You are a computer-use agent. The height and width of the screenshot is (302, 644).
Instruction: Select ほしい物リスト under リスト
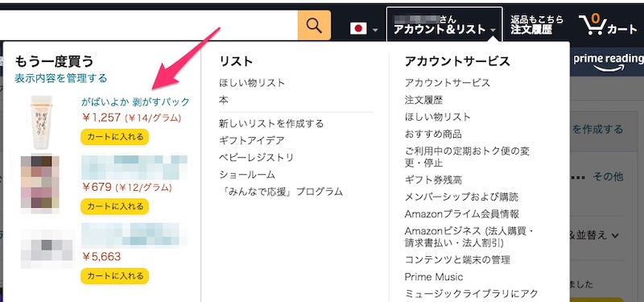point(252,83)
